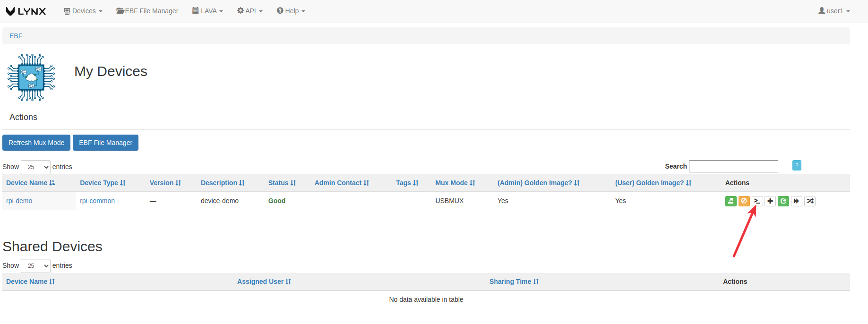This screenshot has width=868, height=324.
Task: Click the blue EBF File Manager button
Action: click(x=105, y=143)
